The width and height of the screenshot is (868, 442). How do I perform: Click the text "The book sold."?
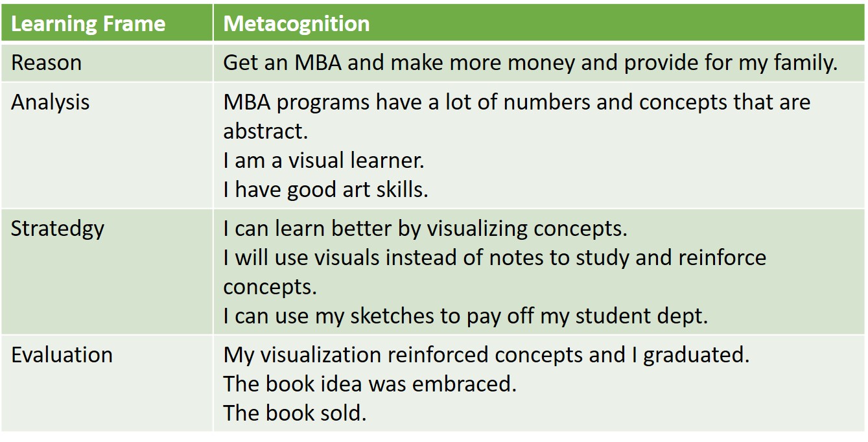(295, 413)
